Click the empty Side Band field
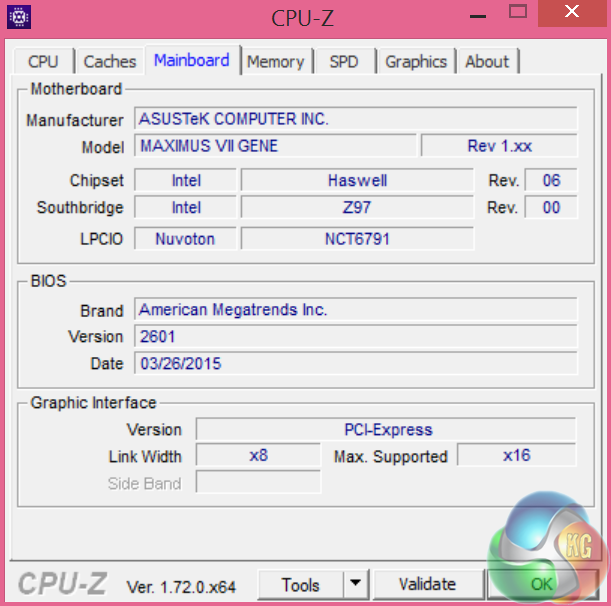Viewport: 611px width, 606px height. (x=258, y=482)
